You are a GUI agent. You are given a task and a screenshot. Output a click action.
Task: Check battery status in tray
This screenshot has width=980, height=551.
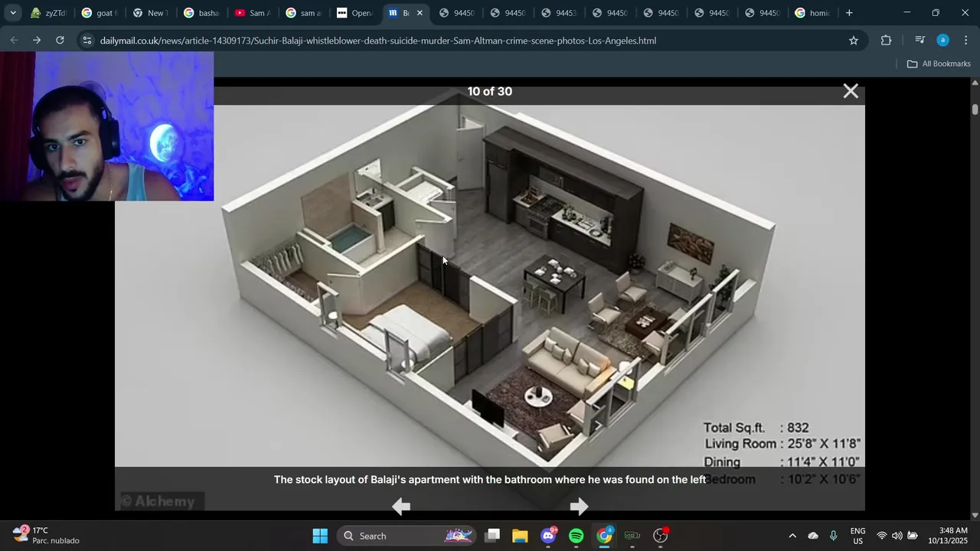[913, 536]
